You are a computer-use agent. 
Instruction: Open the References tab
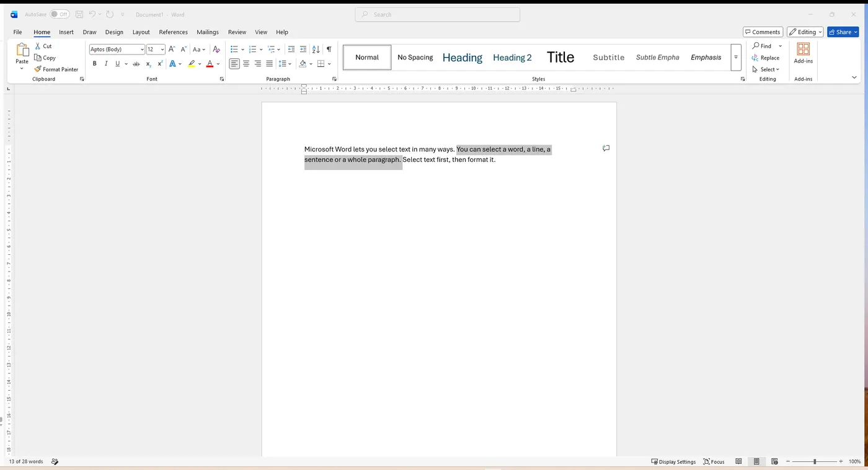pos(174,32)
